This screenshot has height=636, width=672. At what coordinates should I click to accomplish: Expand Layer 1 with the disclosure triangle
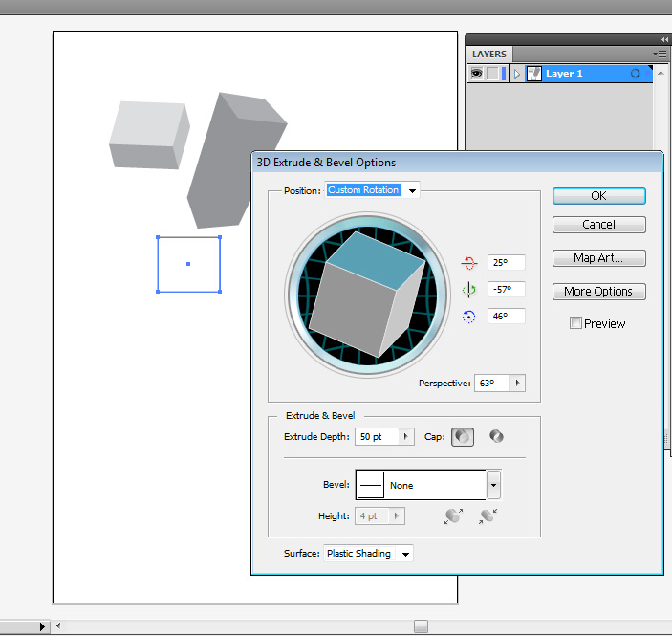pyautogui.click(x=517, y=74)
